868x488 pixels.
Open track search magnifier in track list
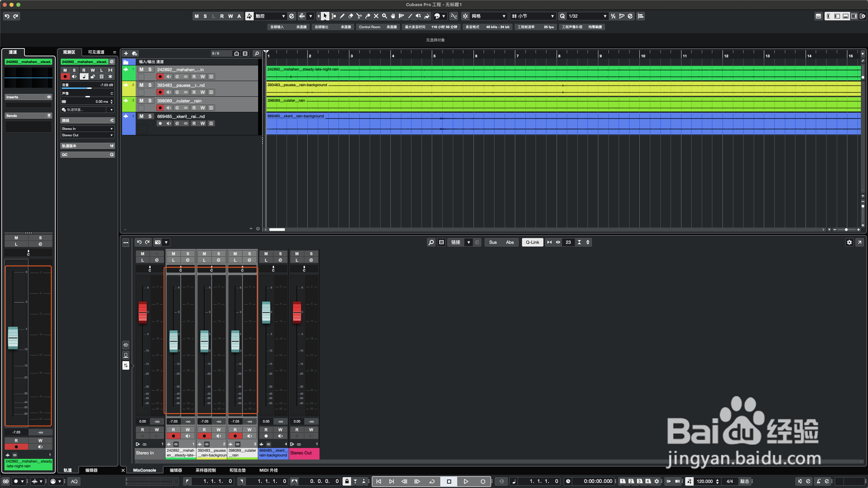257,53
